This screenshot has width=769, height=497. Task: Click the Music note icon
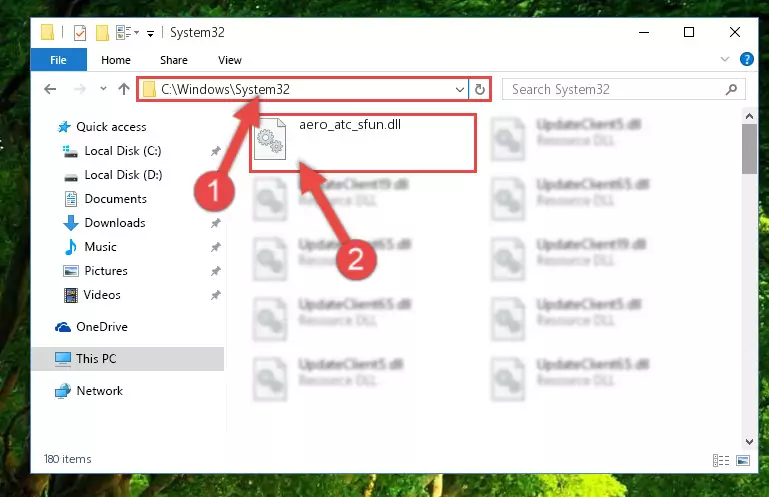click(71, 247)
